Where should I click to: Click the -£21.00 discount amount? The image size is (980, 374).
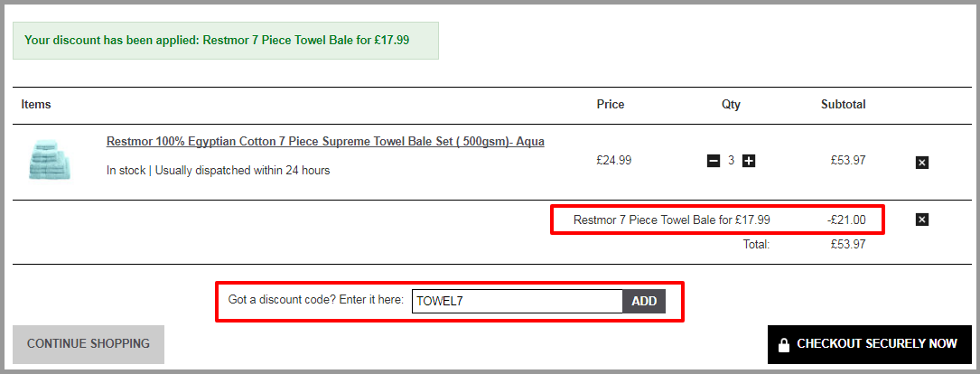(x=846, y=220)
